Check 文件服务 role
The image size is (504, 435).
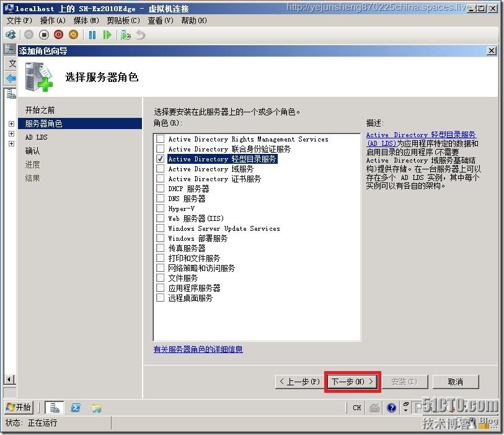160,277
